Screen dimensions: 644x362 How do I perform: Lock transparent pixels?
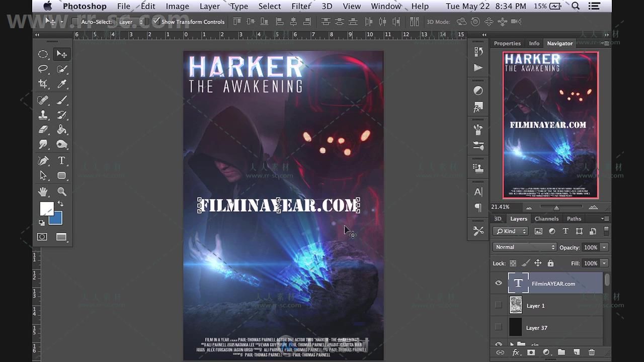click(x=513, y=263)
